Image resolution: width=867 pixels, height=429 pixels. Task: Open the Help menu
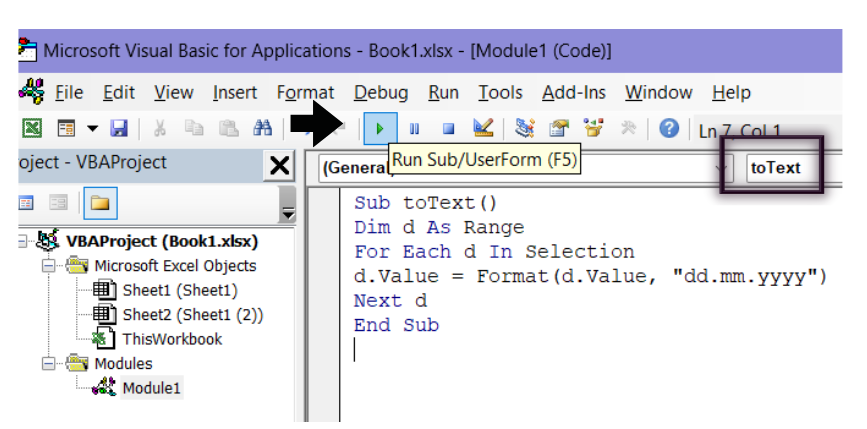731,92
